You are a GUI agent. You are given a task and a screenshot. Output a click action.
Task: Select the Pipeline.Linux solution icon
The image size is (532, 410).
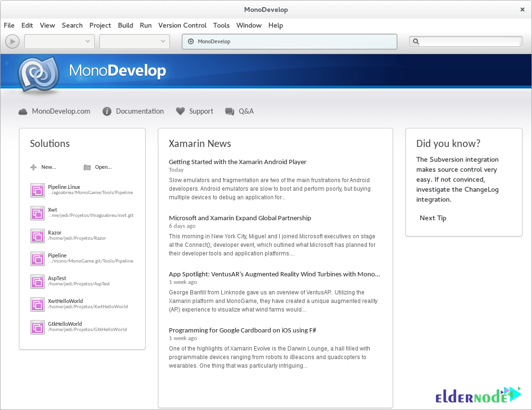(37, 190)
